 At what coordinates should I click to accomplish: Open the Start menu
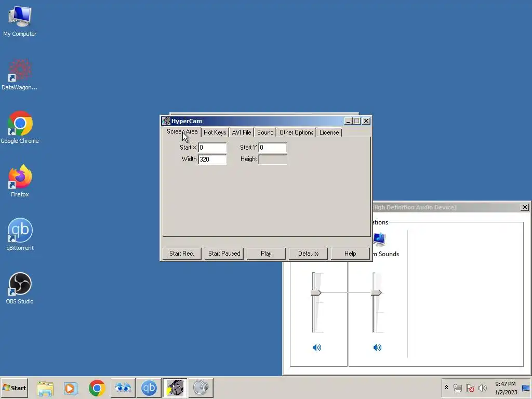click(14, 388)
